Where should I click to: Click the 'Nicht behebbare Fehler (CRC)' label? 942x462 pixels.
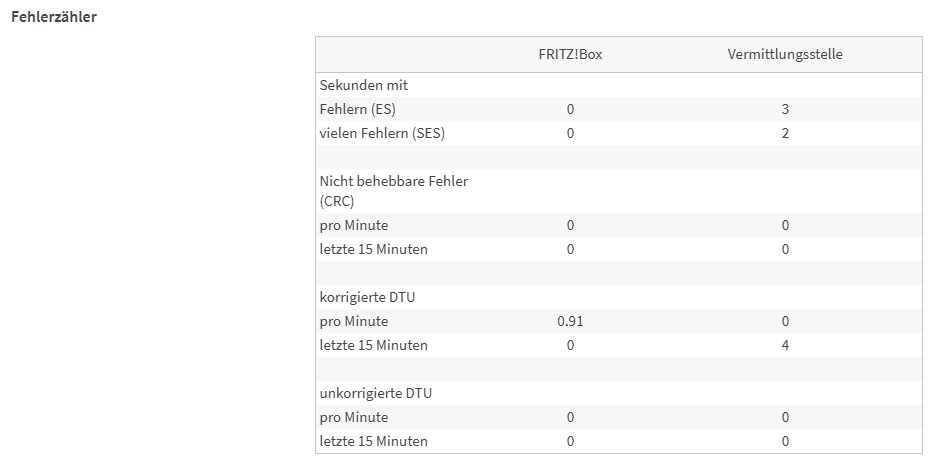pyautogui.click(x=393, y=190)
